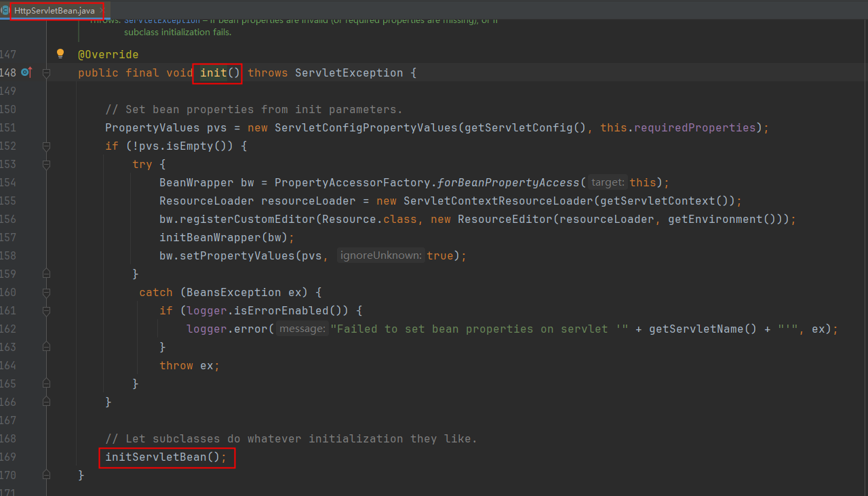Click the PropertyValues type on line 151
Viewport: 868px width, 496px height.
tap(153, 127)
